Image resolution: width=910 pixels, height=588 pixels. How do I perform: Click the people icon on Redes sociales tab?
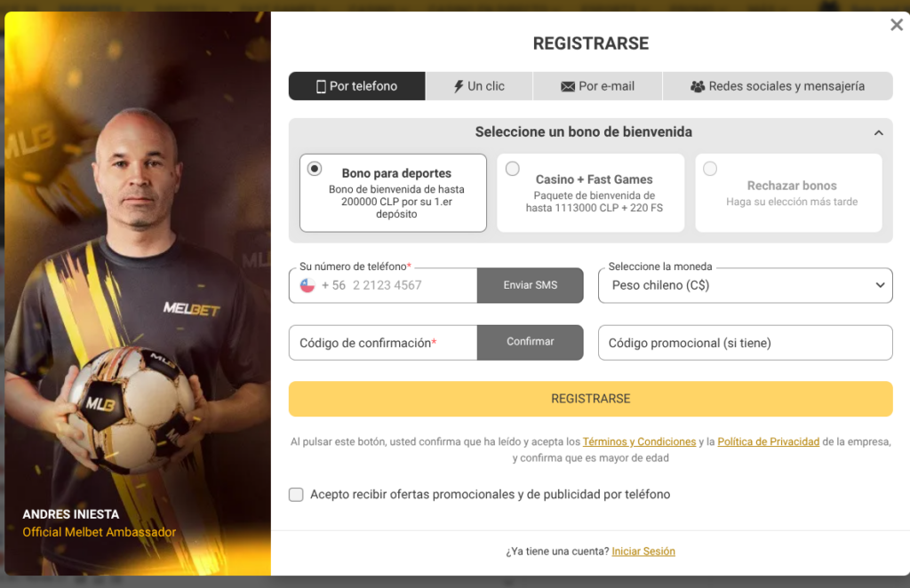[x=698, y=86]
